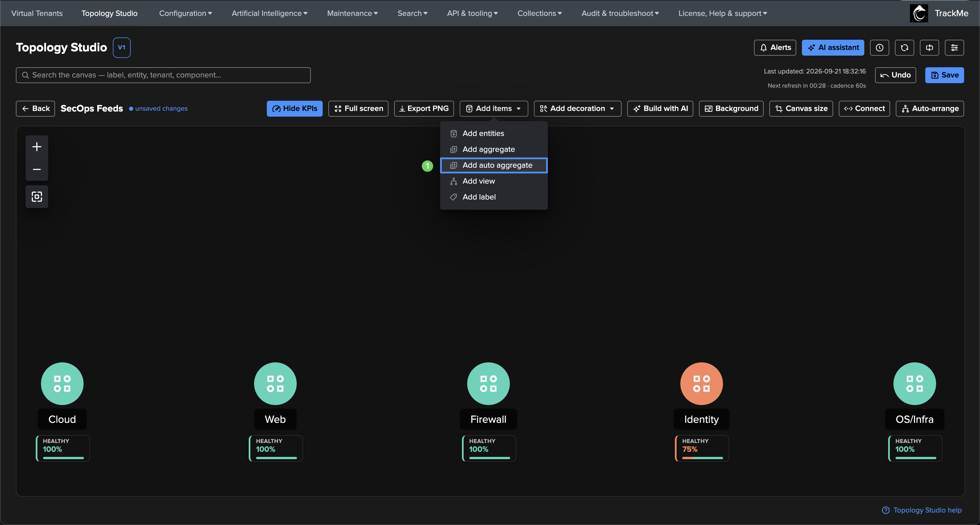Choose Add auto aggregate menu entry
980x525 pixels.
pyautogui.click(x=493, y=165)
